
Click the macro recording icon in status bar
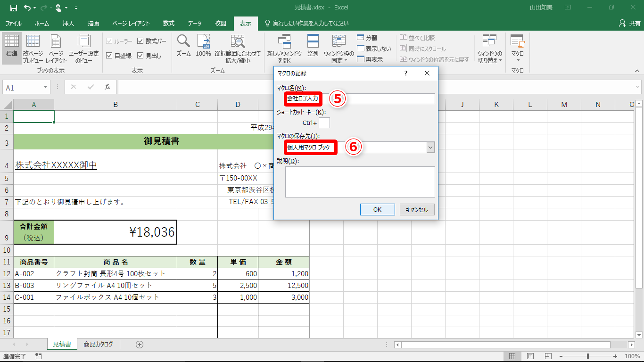[x=38, y=356]
